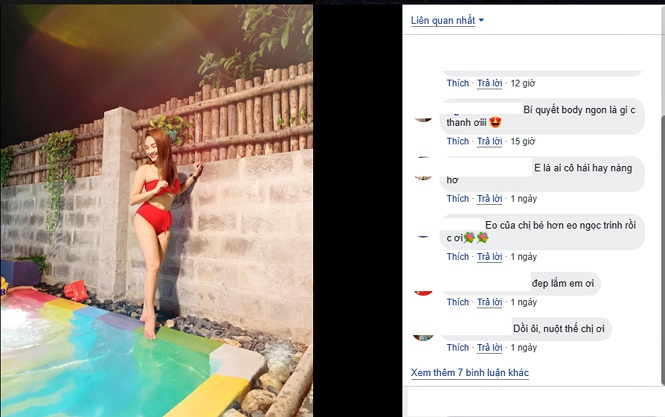The image size is (665, 417).
Task: Click 'Xem thêm 7 bình luận khác' link
Action: (x=469, y=373)
